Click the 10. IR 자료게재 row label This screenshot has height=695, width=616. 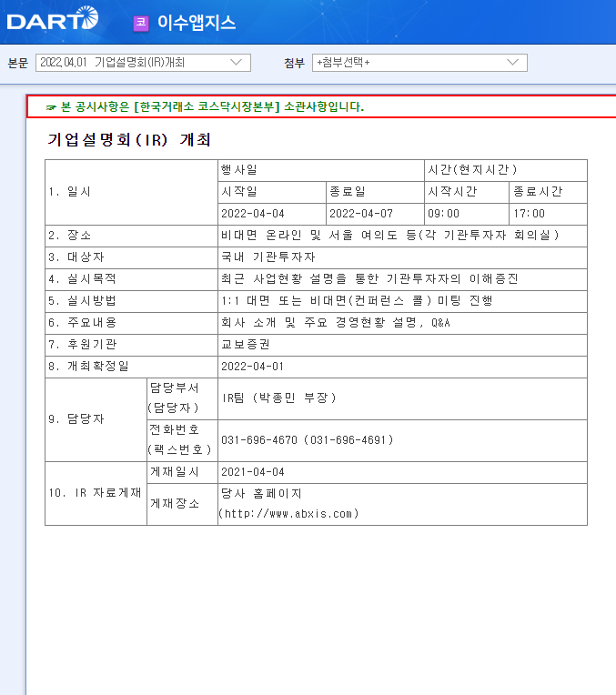pos(96,494)
